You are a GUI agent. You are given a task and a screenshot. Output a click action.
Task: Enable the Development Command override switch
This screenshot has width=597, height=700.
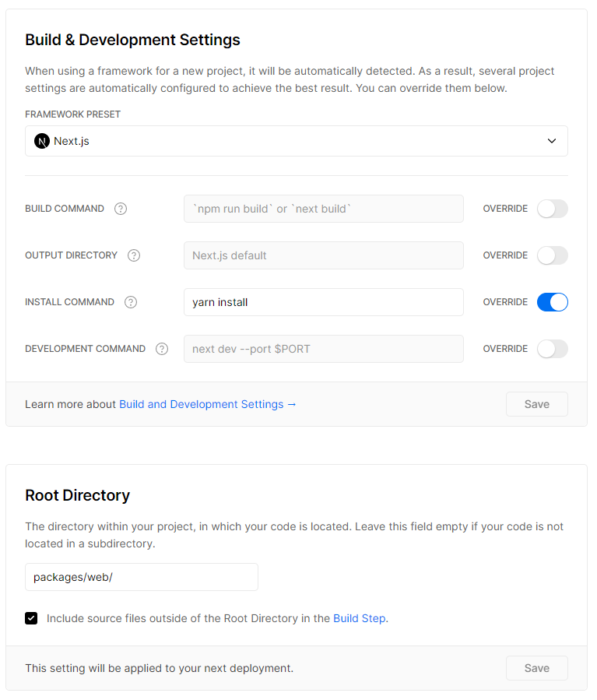(553, 349)
